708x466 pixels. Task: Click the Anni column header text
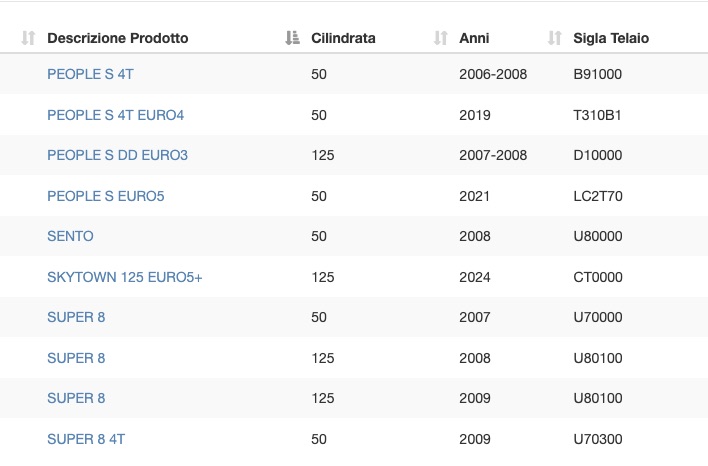pos(474,38)
